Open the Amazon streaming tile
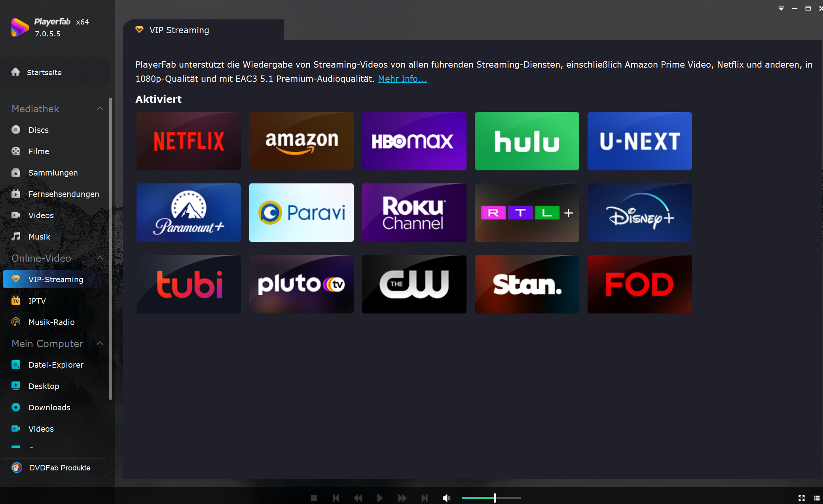Viewport: 823px width, 504px height. pos(302,141)
